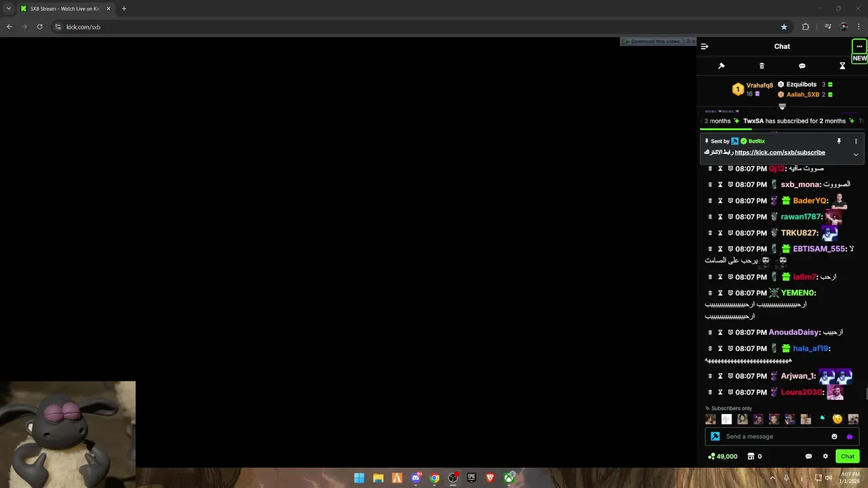
Task: Open Aaliah_SXB leaderboard entry
Action: point(803,95)
